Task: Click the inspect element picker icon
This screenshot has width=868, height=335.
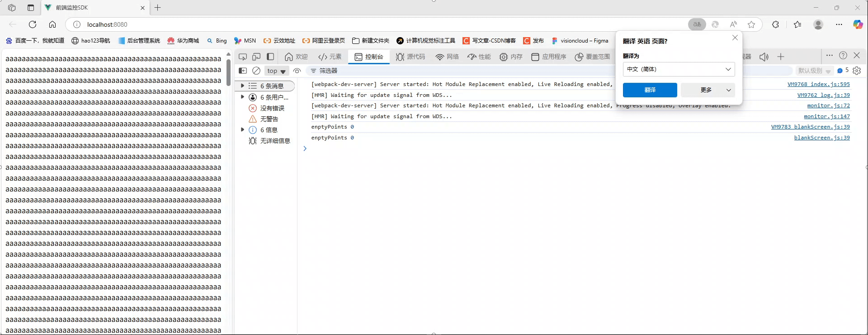Action: [243, 57]
